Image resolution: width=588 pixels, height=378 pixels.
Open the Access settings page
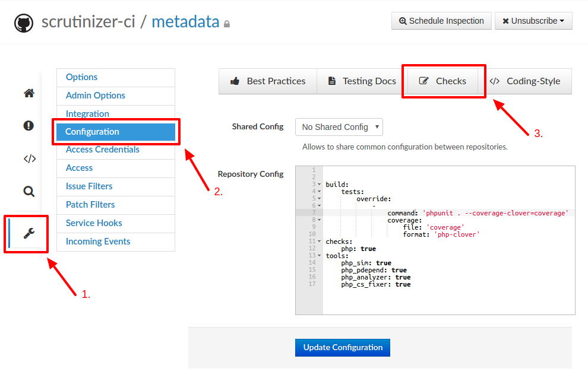pos(115,168)
